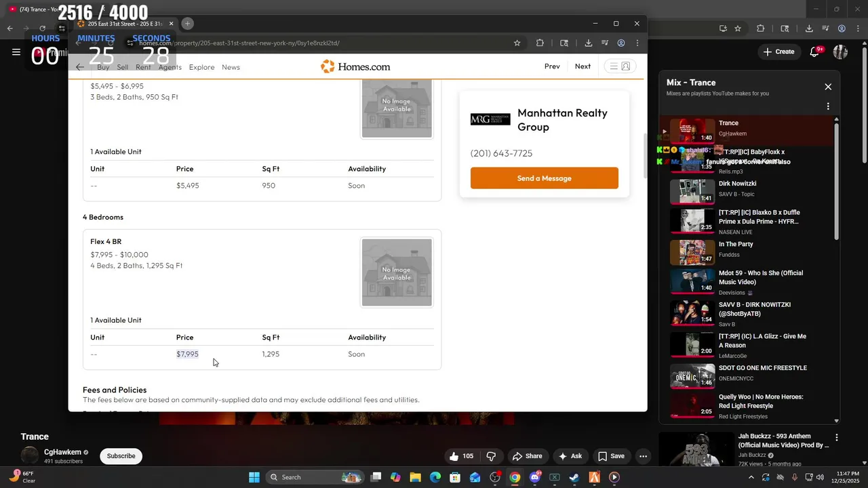The height and width of the screenshot is (488, 868).
Task: Open Steam from the taskbar
Action: (x=574, y=477)
